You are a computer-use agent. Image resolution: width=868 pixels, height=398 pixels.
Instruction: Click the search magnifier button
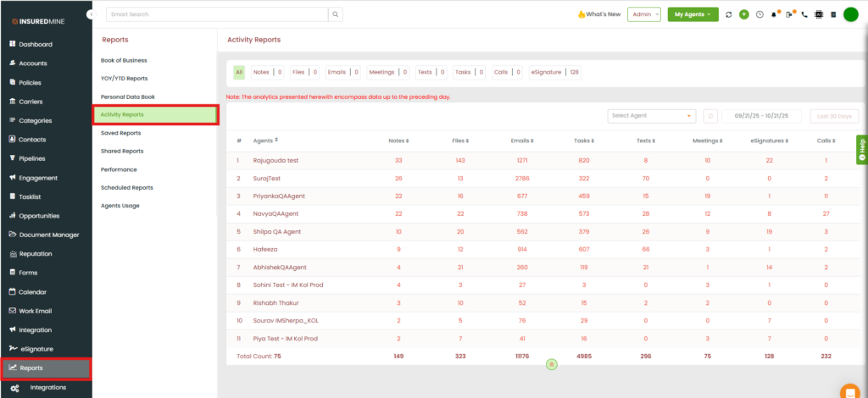[336, 14]
